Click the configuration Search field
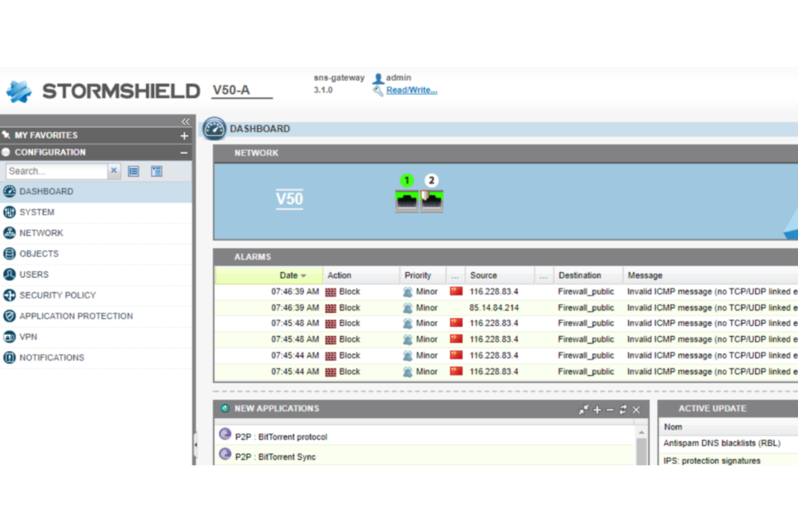Viewport: 798px width, 532px height. [57, 171]
